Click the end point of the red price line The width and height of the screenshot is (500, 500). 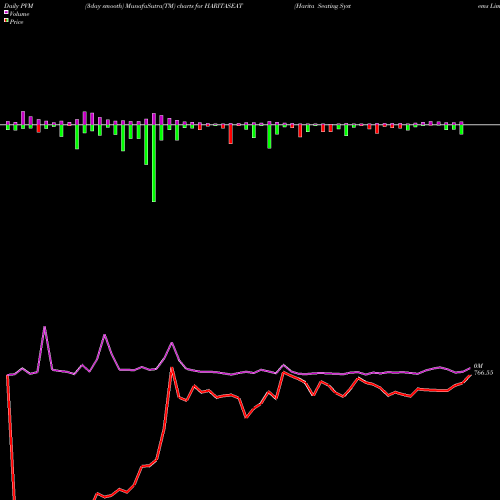tap(470, 375)
